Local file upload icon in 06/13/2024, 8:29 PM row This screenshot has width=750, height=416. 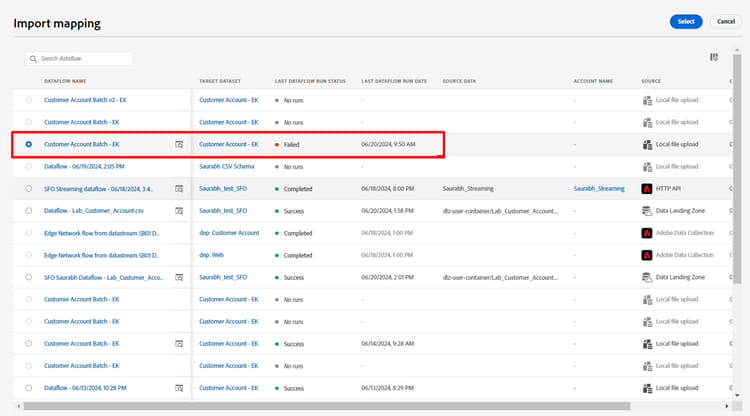647,388
